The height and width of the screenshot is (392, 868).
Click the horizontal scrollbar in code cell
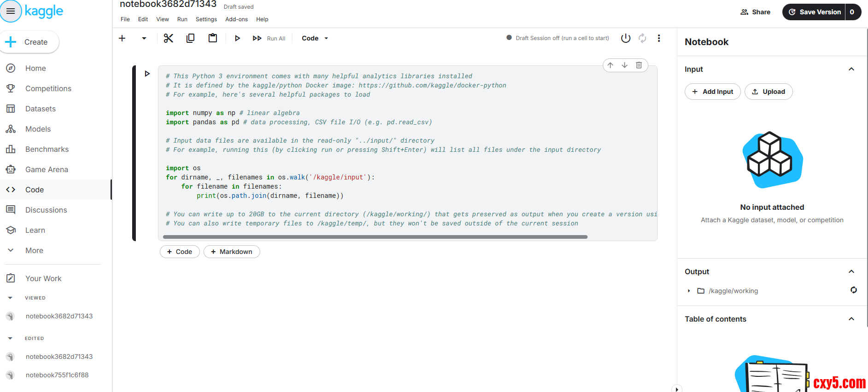click(375, 237)
